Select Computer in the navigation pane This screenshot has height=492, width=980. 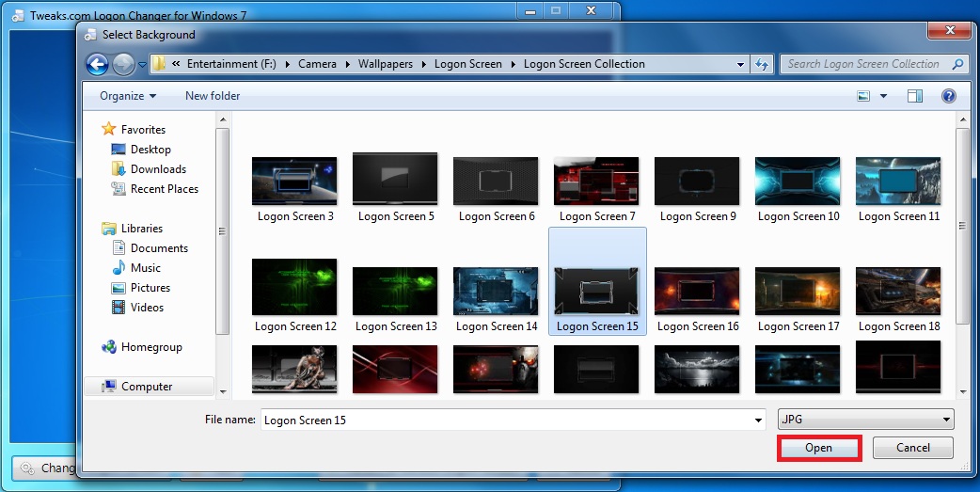tap(147, 387)
